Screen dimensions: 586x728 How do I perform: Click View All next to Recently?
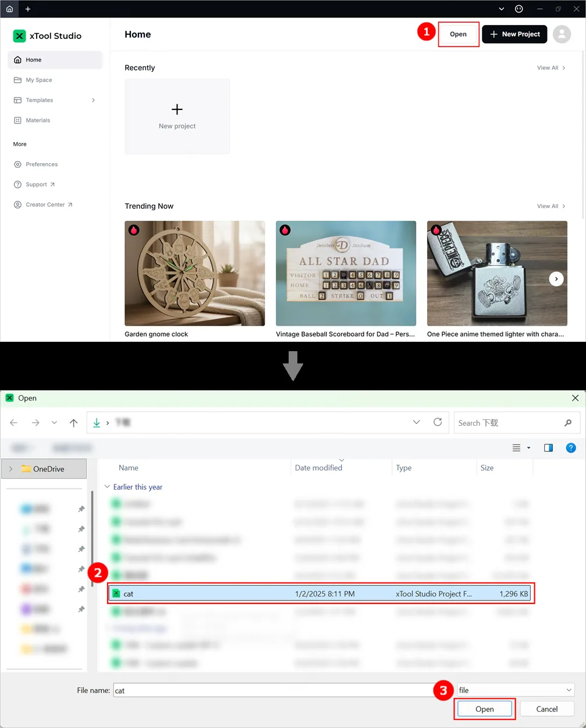[551, 68]
